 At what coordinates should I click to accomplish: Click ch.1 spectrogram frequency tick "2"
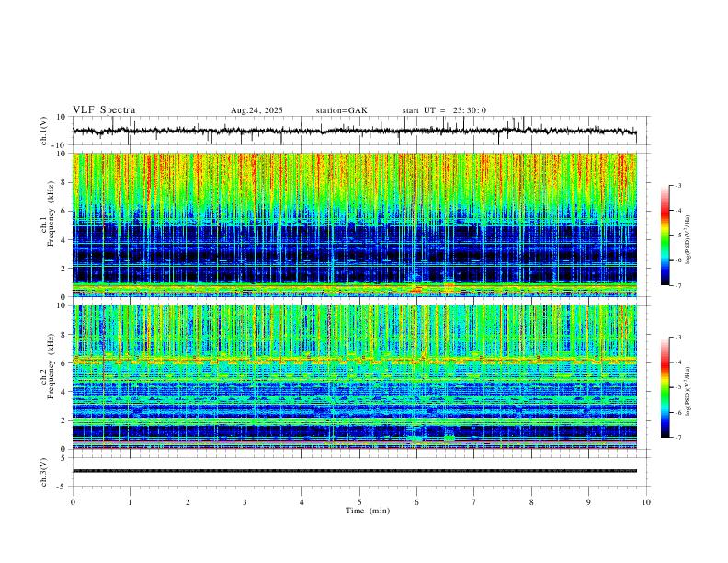[x=63, y=269]
